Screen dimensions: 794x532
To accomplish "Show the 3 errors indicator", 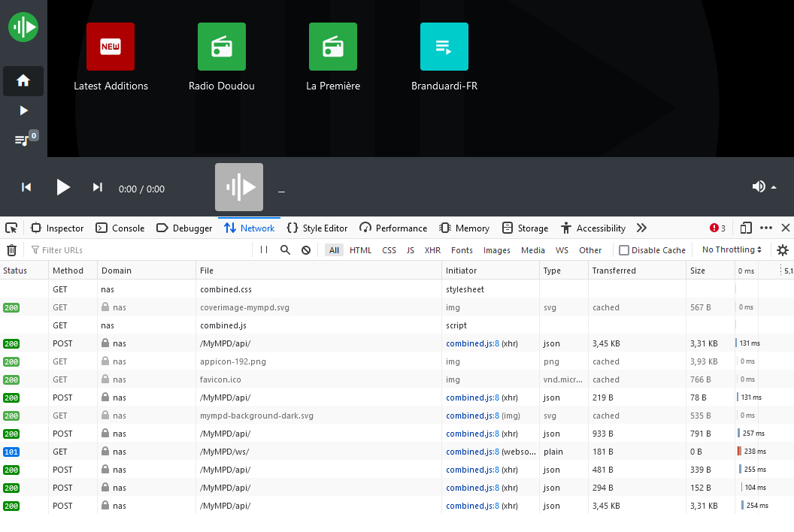I will tap(717, 228).
